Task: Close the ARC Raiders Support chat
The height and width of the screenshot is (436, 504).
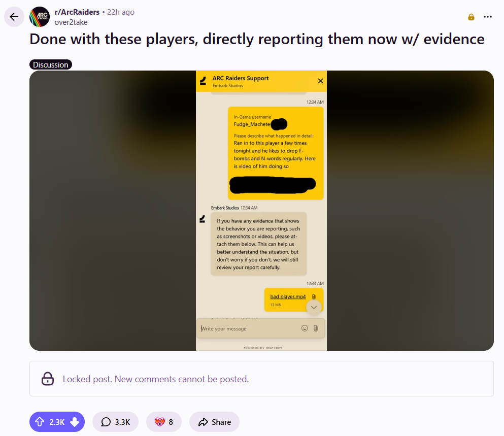Action: tap(320, 81)
